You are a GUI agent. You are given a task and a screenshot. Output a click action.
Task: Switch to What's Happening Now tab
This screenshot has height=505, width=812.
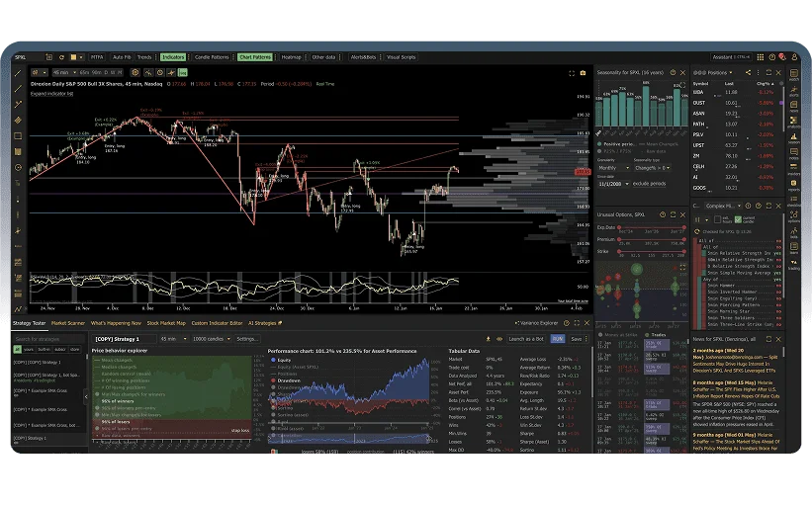pos(116,323)
